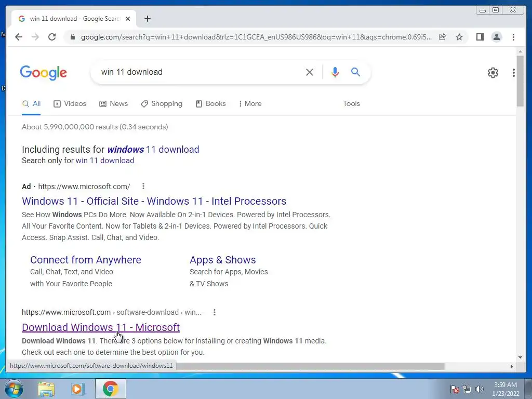The width and height of the screenshot is (532, 399).
Task: Open Apps & Shows link
Action: 222,260
